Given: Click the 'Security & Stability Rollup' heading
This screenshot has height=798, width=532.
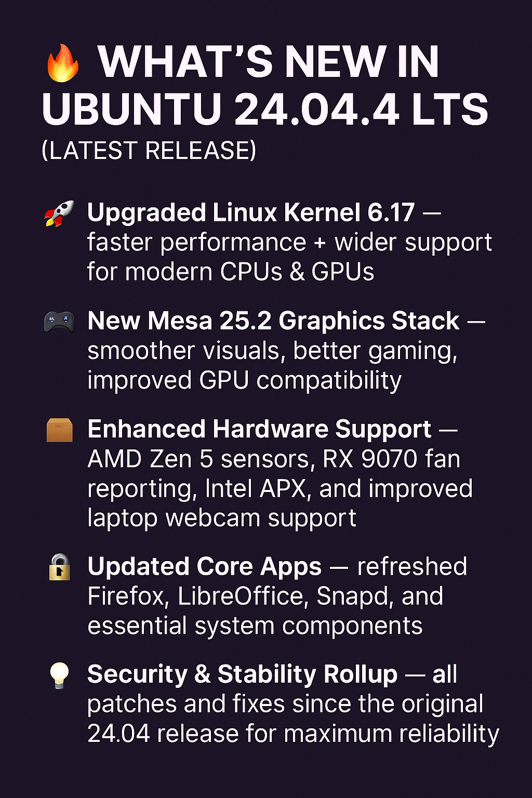Looking at the screenshot, I should 242,674.
